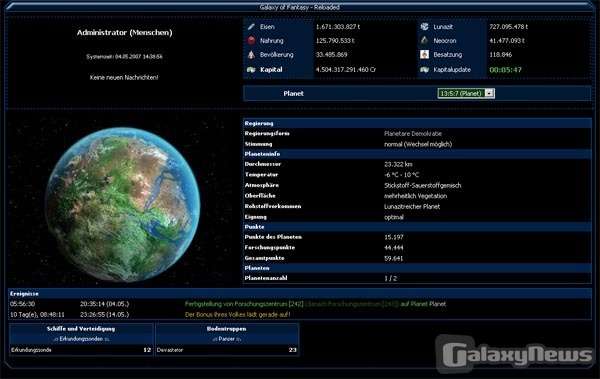The width and height of the screenshot is (600, 379).
Task: Open the Erkundungssonden link
Action: (81, 339)
